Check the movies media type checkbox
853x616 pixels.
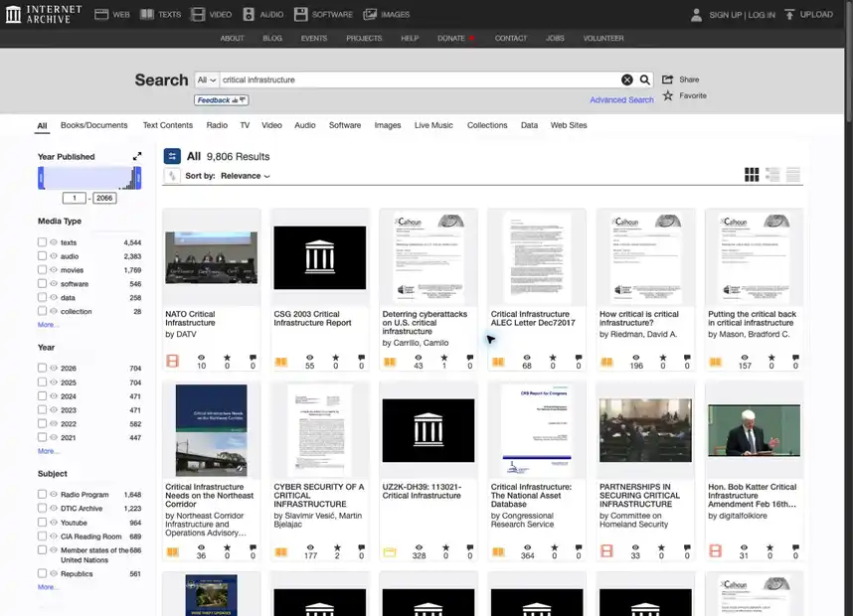(42, 269)
